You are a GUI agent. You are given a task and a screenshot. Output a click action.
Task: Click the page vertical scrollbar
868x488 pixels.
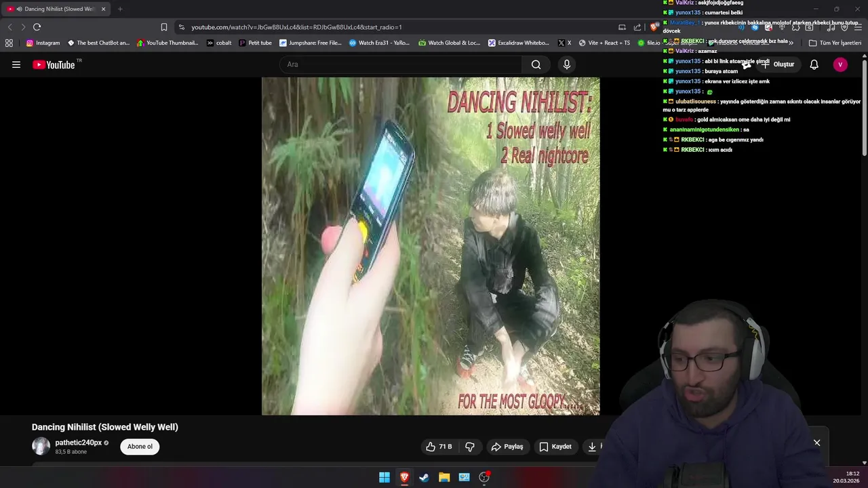(x=865, y=108)
